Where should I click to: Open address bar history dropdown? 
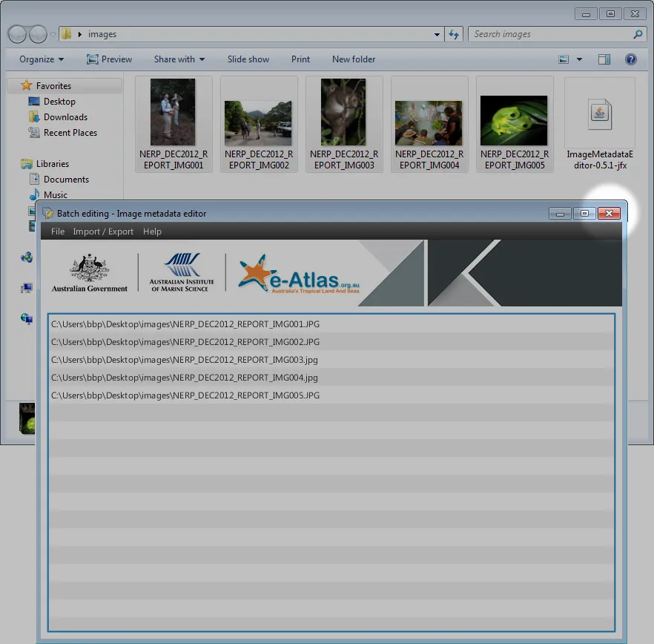pyautogui.click(x=437, y=34)
